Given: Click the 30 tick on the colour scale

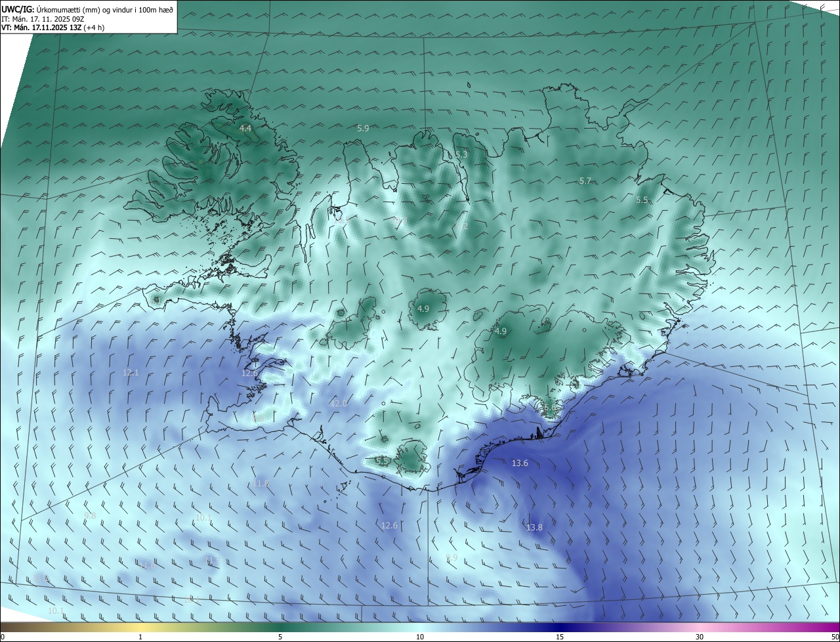Looking at the screenshot, I should point(700,637).
